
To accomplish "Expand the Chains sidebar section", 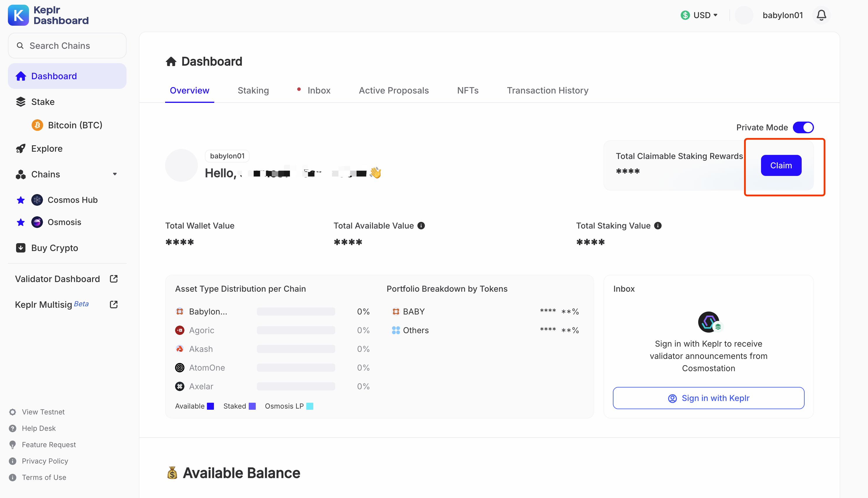I will pyautogui.click(x=115, y=174).
